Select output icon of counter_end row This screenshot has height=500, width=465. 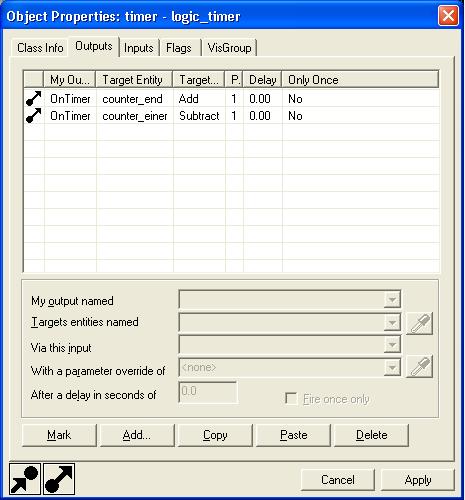[34, 99]
